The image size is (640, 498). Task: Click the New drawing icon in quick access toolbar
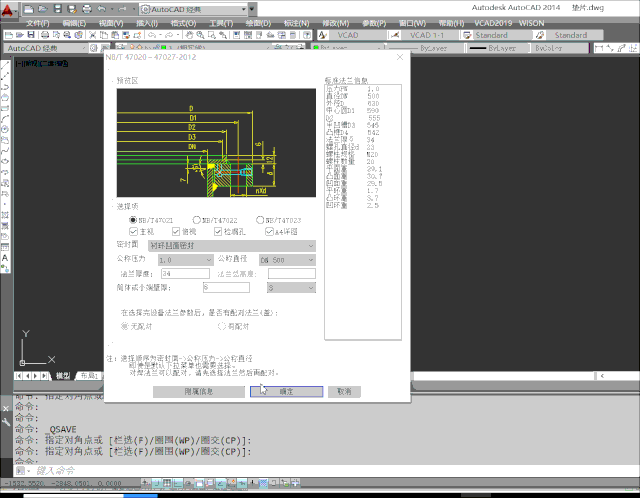coord(31,8)
